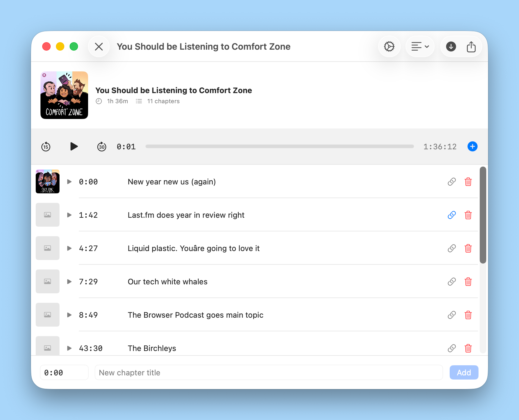This screenshot has height=420, width=519.
Task: Toggle link for Liquid plastic chapter
Action: (x=452, y=248)
